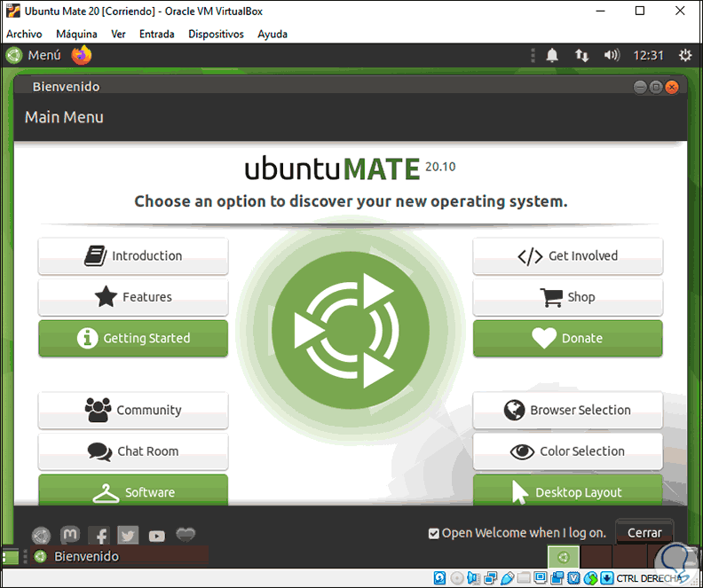
Task: Select the third workspace in the switcher
Action: 628,557
